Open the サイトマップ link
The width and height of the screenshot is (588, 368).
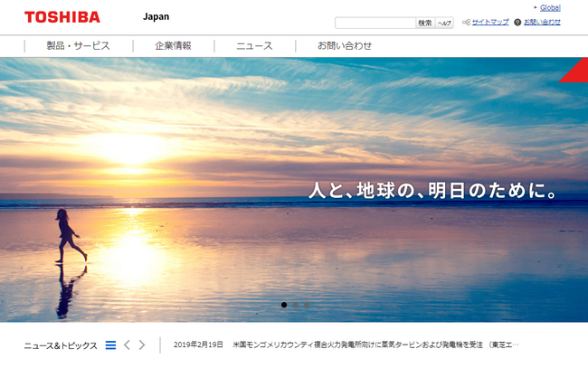pyautogui.click(x=490, y=22)
